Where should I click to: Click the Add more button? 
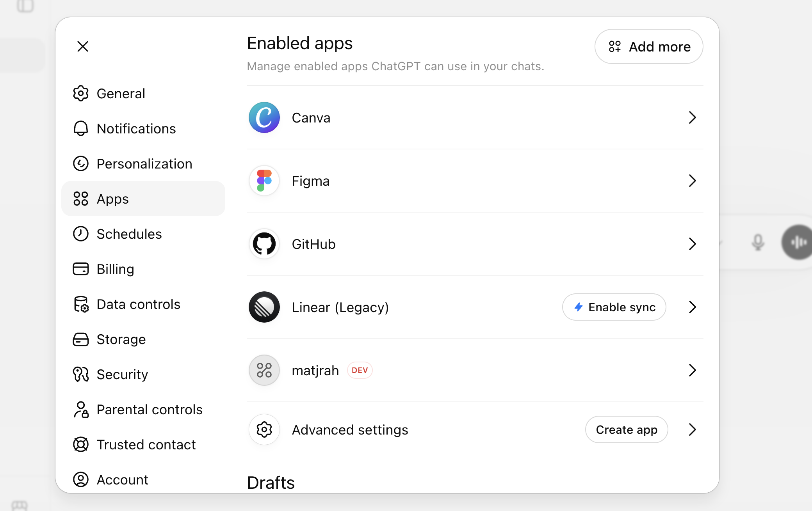tap(649, 46)
